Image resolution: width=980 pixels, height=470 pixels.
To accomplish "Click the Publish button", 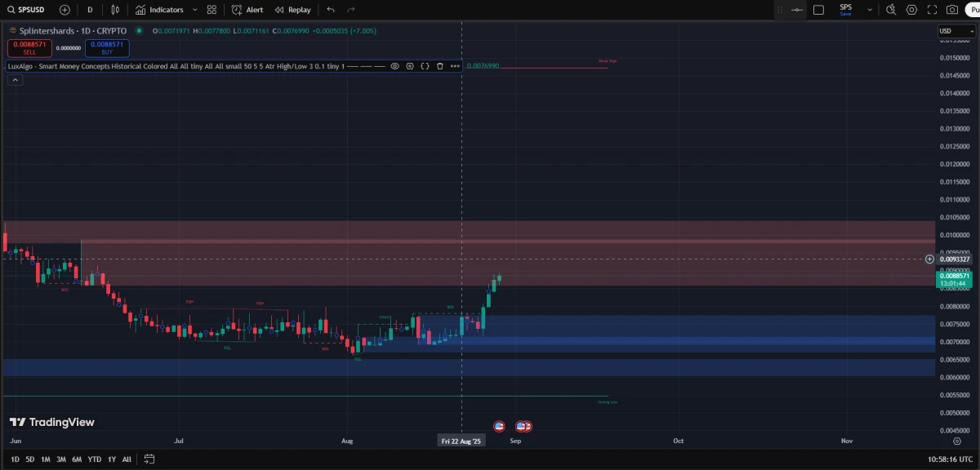I will [972, 10].
